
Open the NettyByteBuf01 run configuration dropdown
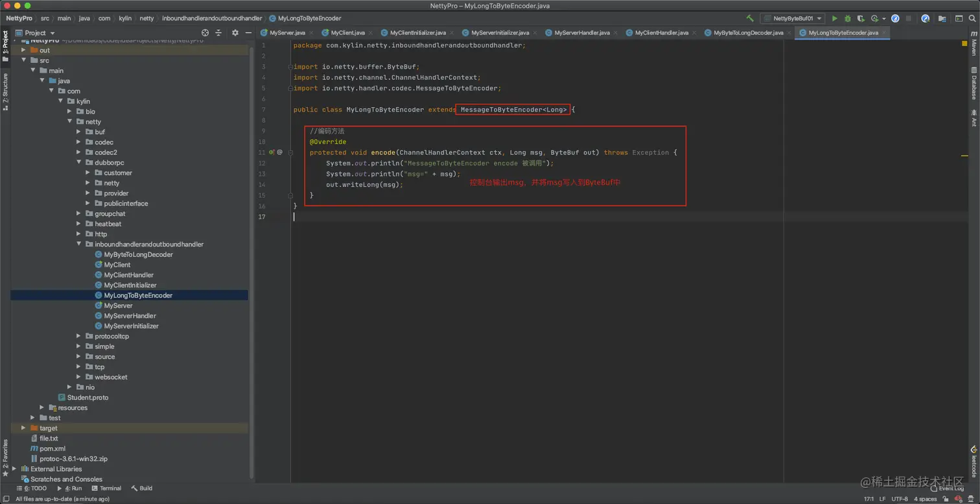point(793,19)
